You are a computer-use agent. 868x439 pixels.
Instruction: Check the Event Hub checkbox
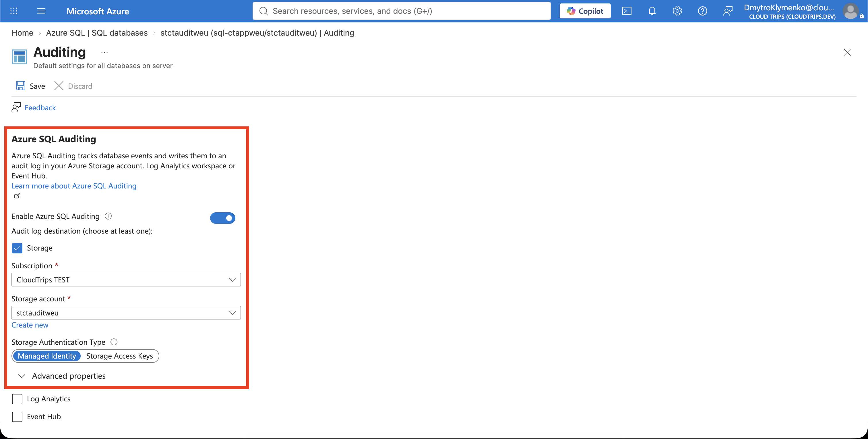coord(17,417)
